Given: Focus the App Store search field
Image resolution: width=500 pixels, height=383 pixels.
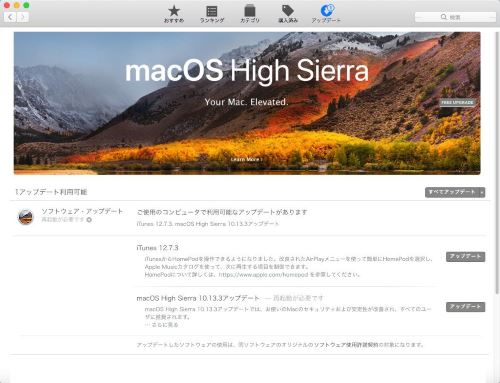Looking at the screenshot, I should tap(455, 17).
